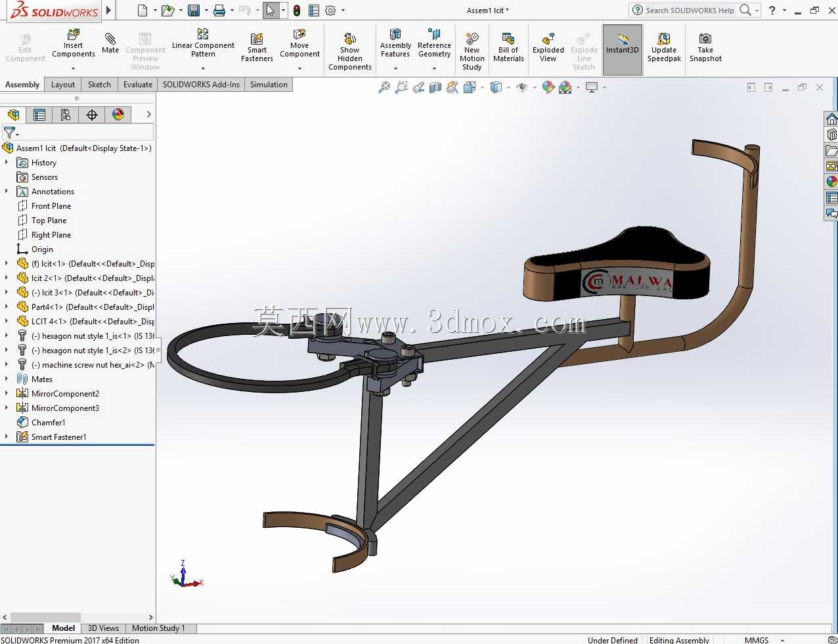This screenshot has width=838, height=644.
Task: Open Reference Geometry tool
Action: point(434,43)
